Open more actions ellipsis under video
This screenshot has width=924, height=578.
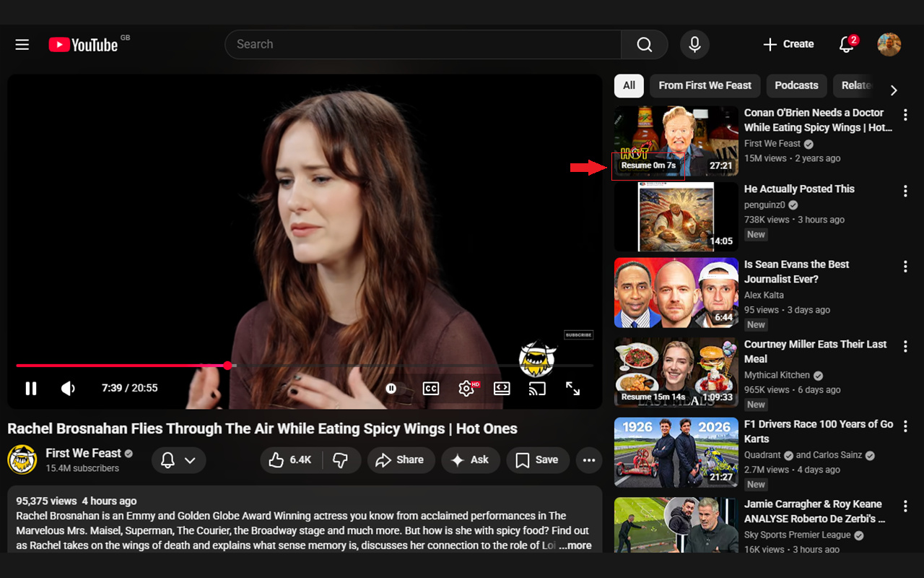pos(589,460)
